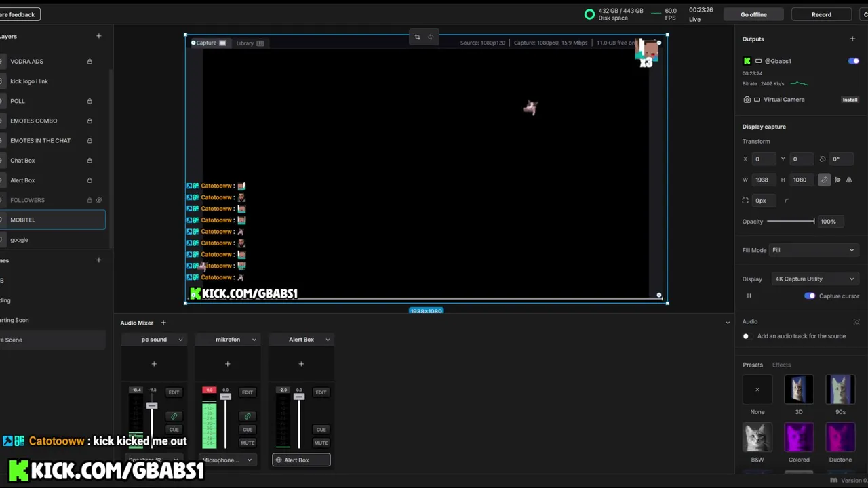Enable CUE on the pc sound track
Viewport: 868px width, 488px height.
tap(174, 430)
